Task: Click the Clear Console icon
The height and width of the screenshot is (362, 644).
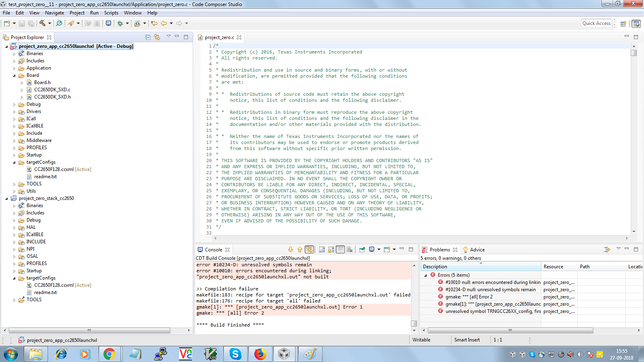Action: coord(349,249)
